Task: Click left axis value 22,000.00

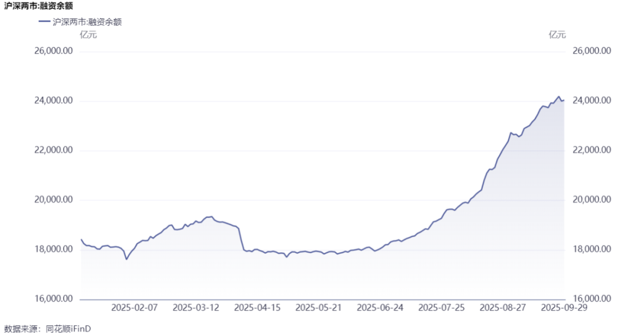Action: tap(55, 151)
